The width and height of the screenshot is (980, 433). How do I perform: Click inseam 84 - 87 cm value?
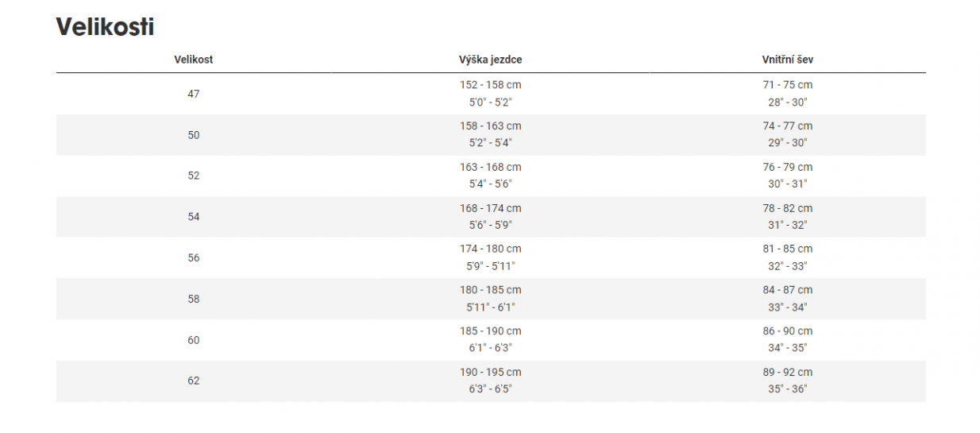coord(787,290)
